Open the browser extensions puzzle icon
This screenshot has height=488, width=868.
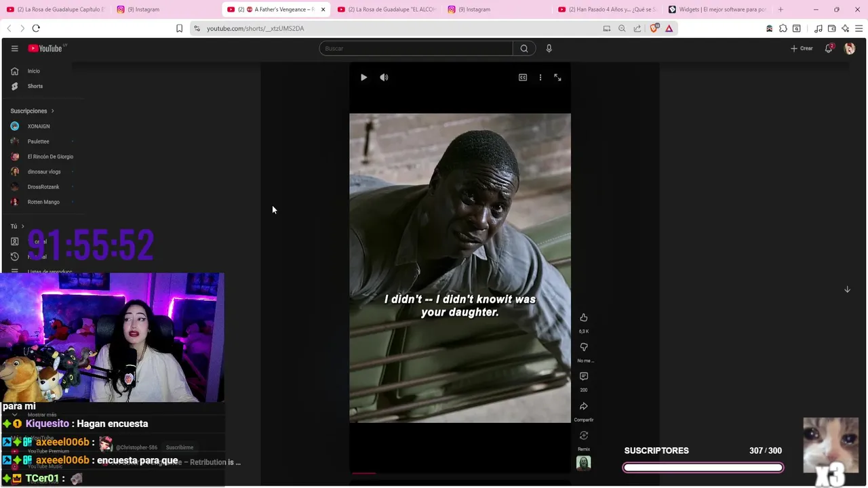783,28
